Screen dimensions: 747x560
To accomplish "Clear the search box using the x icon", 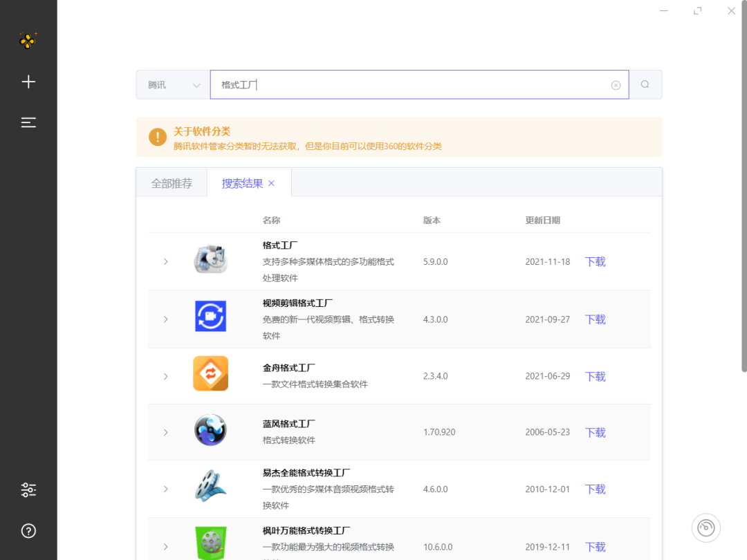I will pos(616,84).
